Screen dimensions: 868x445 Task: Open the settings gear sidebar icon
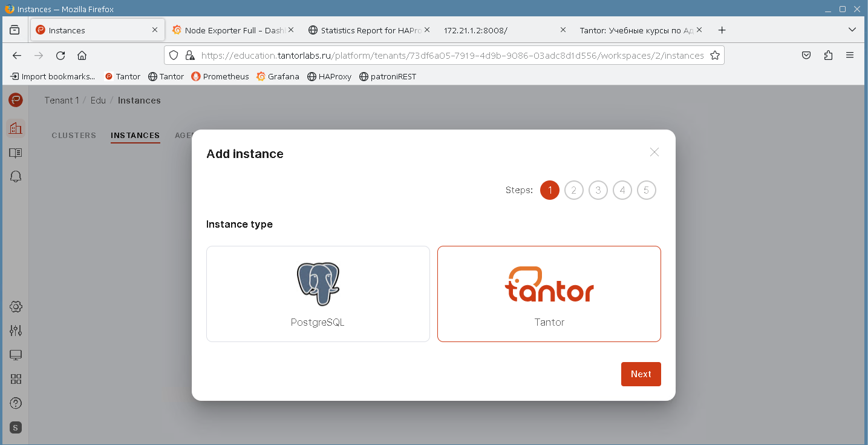(x=16, y=306)
